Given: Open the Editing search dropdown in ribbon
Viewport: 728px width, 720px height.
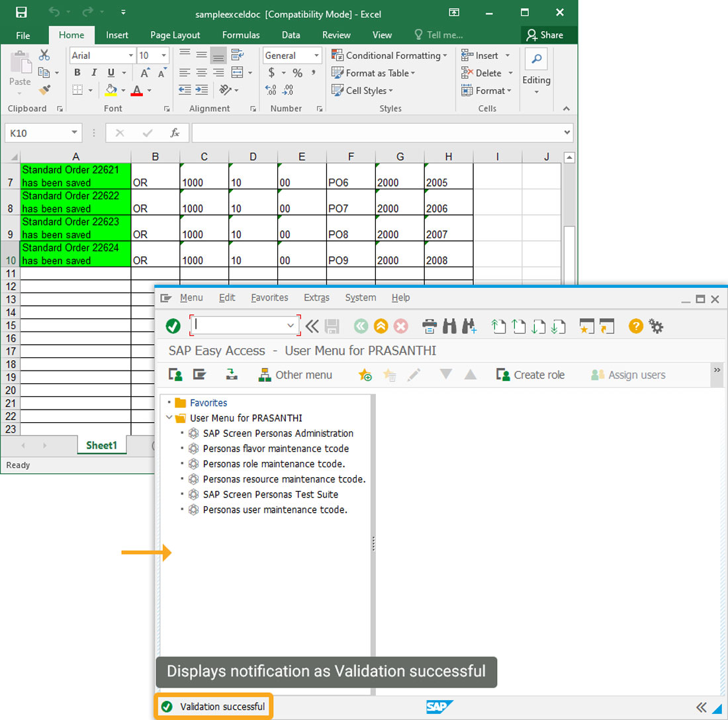Looking at the screenshot, I should [536, 72].
